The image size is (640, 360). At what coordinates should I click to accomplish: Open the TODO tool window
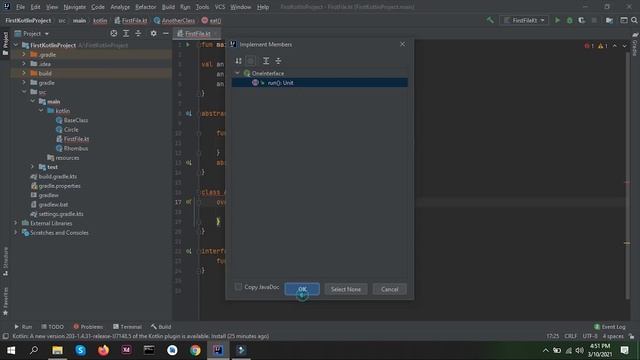coord(53,327)
